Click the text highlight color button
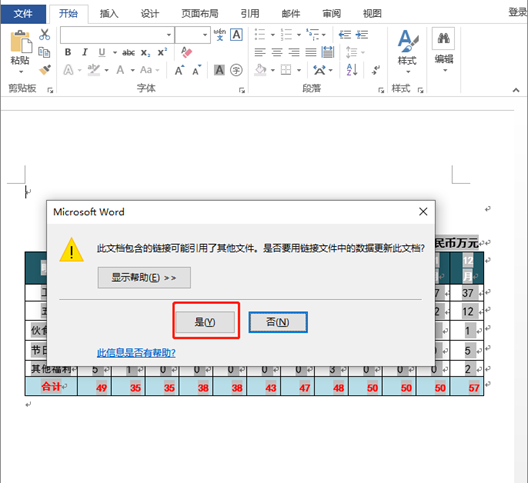This screenshot has height=483, width=528. click(94, 70)
